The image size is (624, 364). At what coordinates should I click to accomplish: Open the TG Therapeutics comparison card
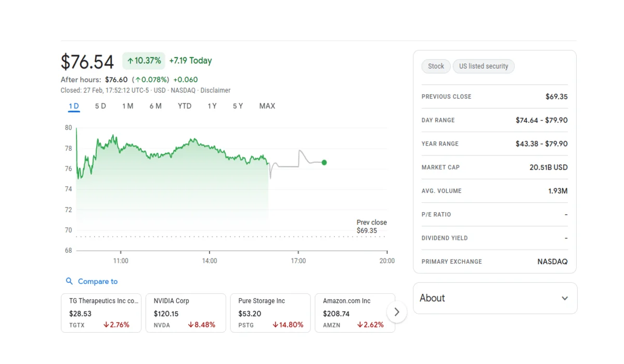(101, 313)
